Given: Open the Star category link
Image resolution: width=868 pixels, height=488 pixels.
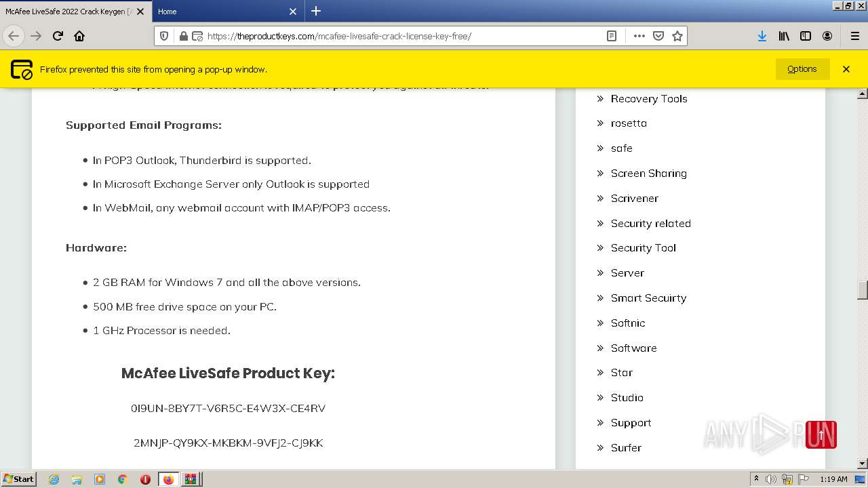Looking at the screenshot, I should click(621, 373).
